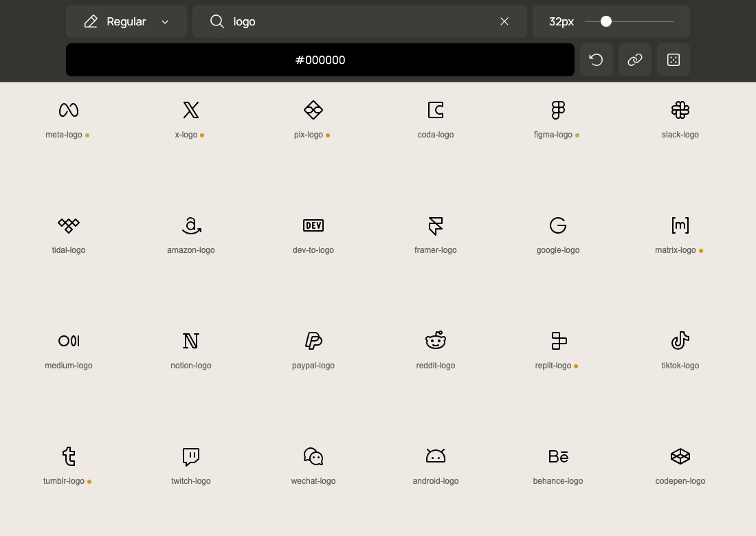Screen dimensions: 756x536
Task: Click the slack-logo icon
Action: pos(680,110)
